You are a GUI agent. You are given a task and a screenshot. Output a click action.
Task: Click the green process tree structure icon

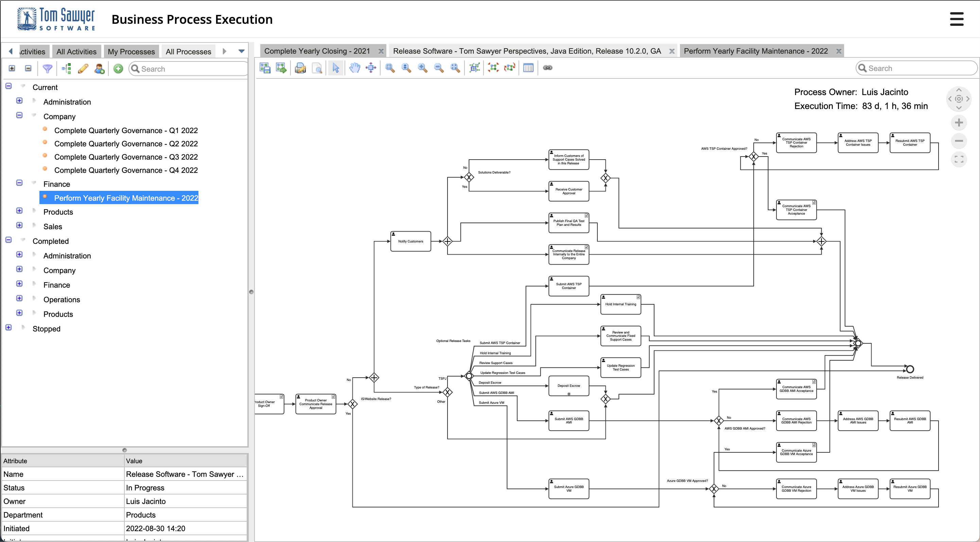point(67,68)
